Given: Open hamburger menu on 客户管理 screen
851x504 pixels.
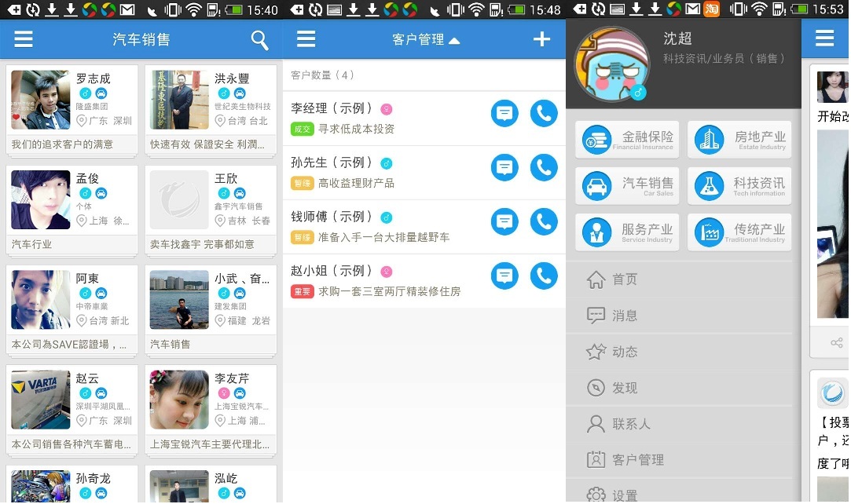Looking at the screenshot, I should (x=306, y=39).
